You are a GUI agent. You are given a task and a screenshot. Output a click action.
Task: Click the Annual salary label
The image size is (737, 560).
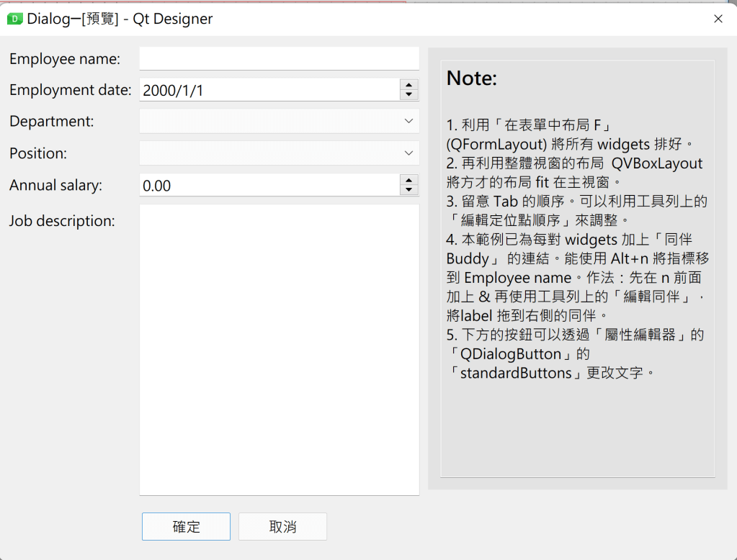(x=56, y=186)
